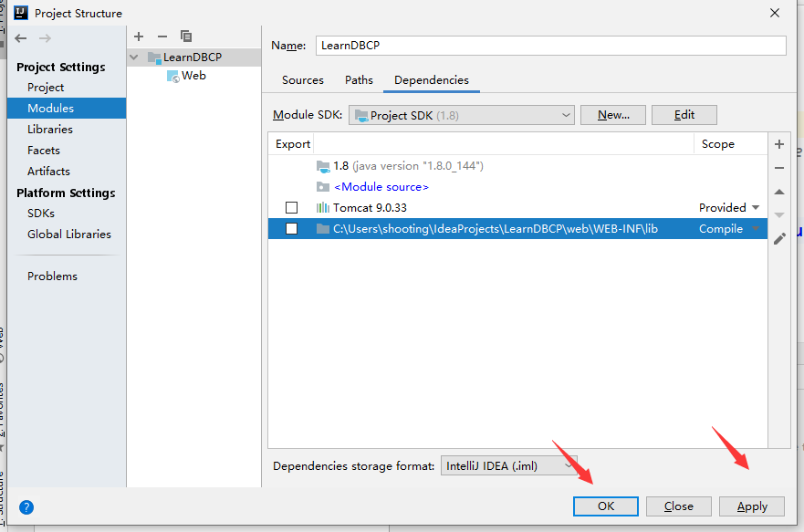Select the Dependencies tab
This screenshot has height=532, width=804.
click(x=432, y=80)
